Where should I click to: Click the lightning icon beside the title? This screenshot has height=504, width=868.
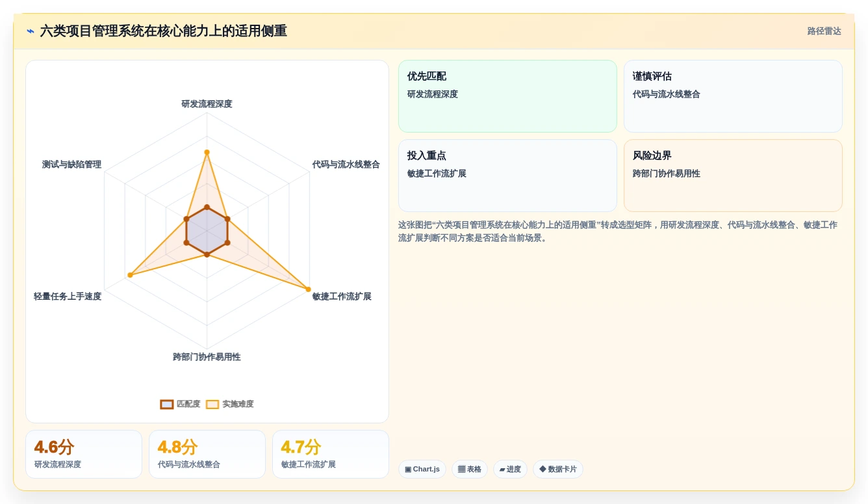[x=31, y=31]
